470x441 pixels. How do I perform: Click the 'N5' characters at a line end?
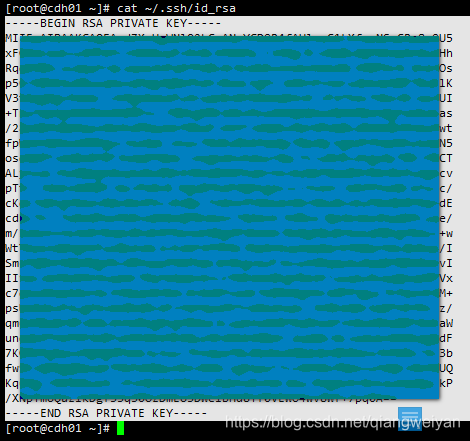pyautogui.click(x=446, y=143)
